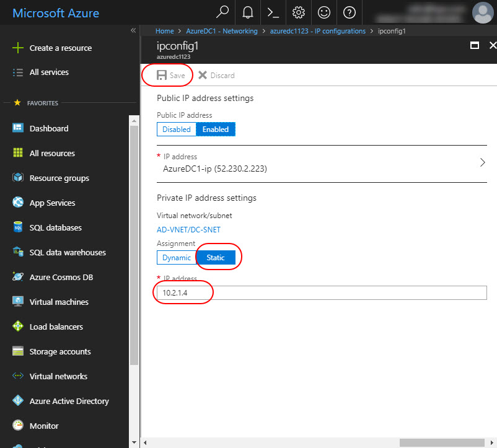Click horizontal scrollbar left arrow
This screenshot has height=448, width=497.
145,442
